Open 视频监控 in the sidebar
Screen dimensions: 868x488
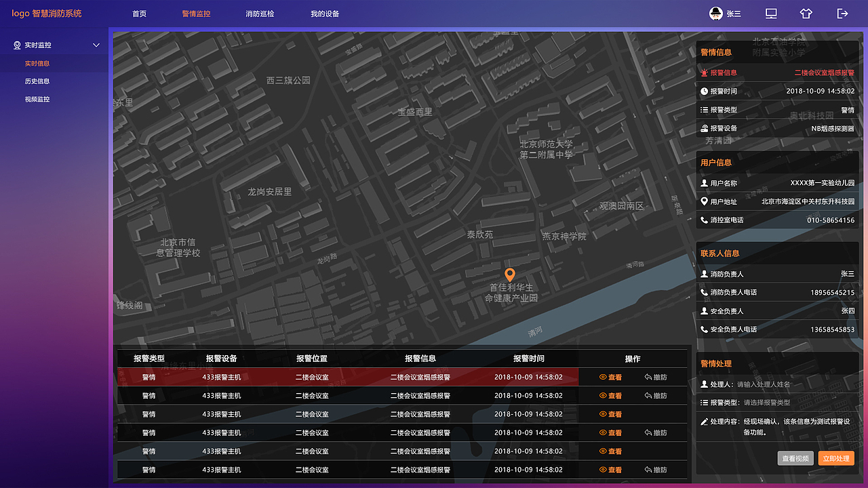click(x=37, y=100)
